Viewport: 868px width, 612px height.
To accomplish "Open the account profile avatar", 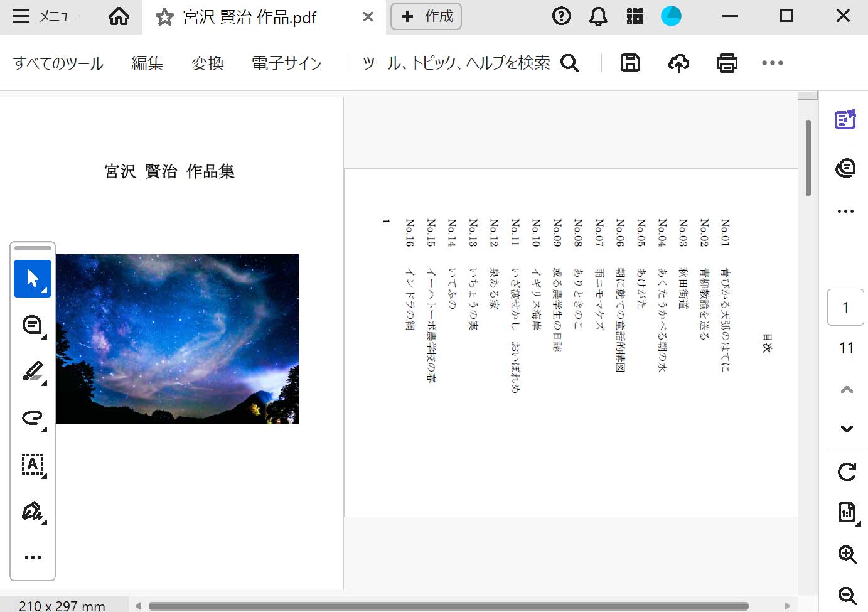I will (671, 16).
